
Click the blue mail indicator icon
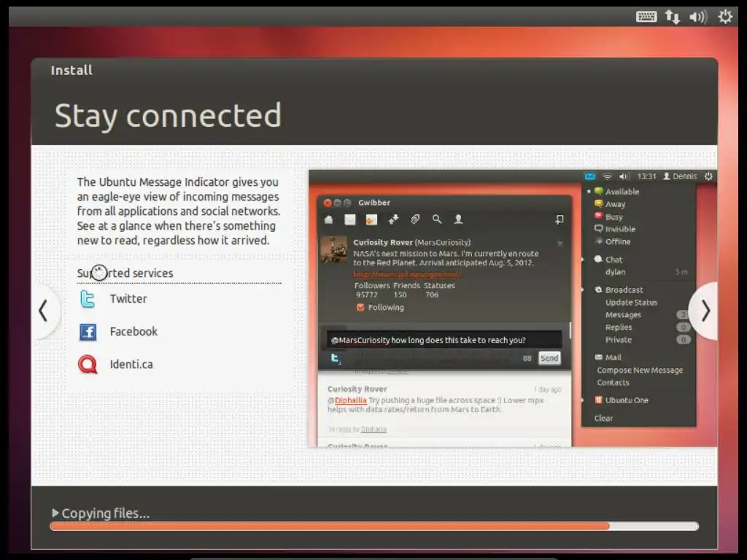click(x=589, y=176)
